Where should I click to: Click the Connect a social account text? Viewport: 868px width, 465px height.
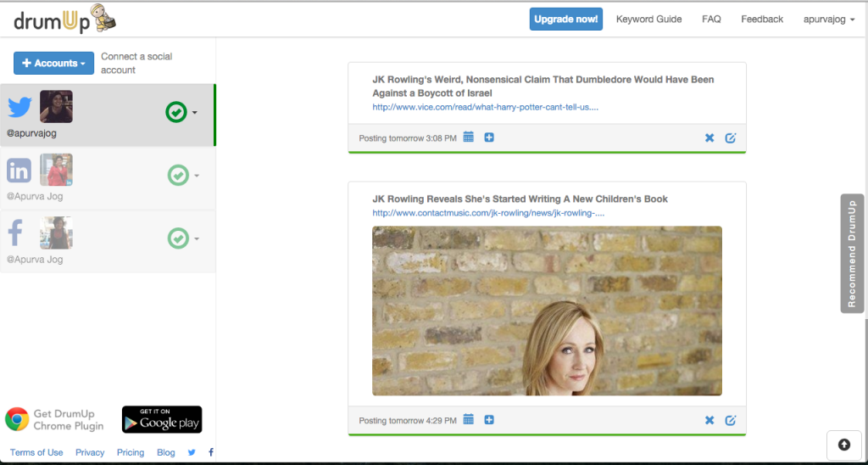tap(136, 63)
